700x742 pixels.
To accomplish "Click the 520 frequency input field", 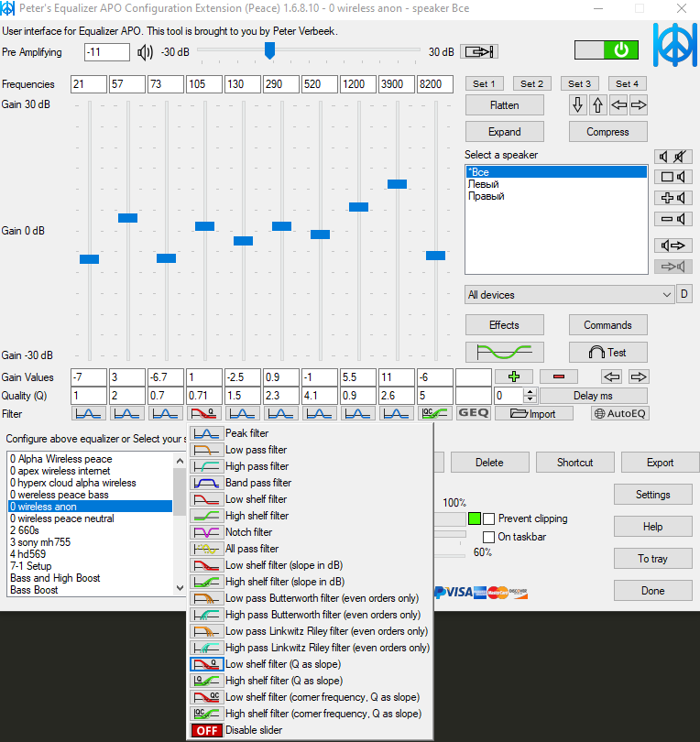I will pos(320,84).
